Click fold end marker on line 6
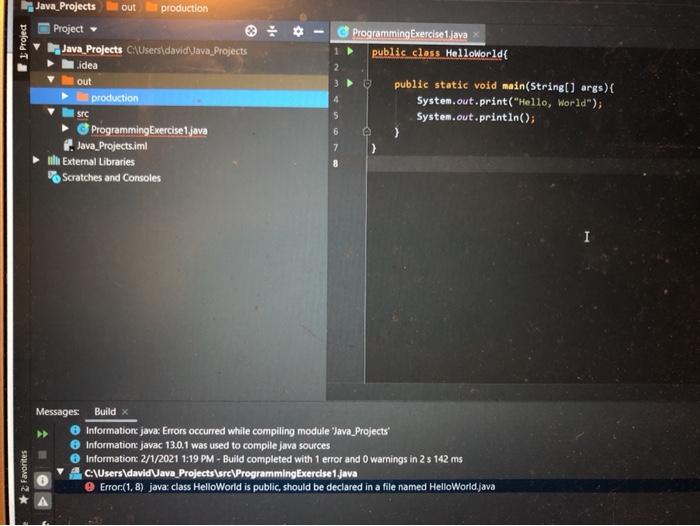 pos(367,131)
